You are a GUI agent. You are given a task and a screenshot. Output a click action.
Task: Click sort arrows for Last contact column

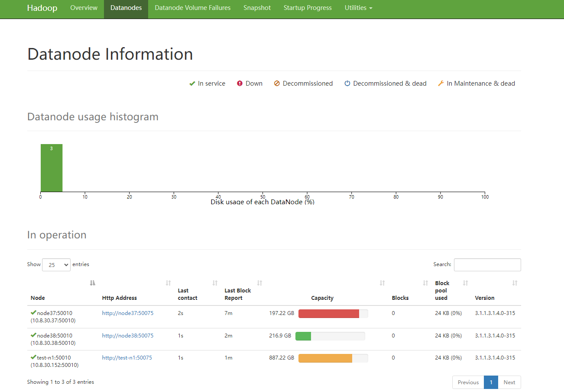215,283
